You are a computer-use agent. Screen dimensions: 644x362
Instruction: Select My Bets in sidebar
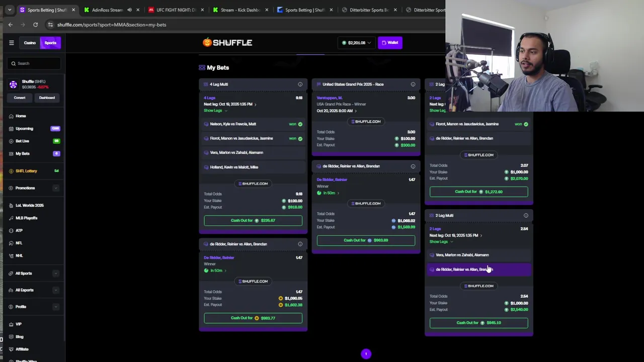coord(22,153)
